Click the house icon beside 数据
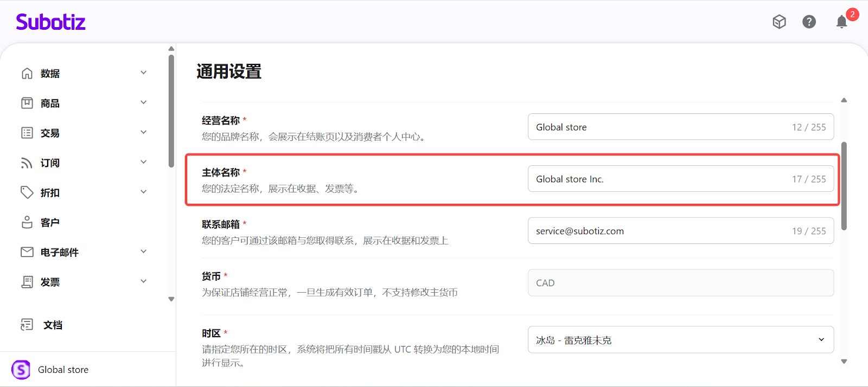The width and height of the screenshot is (868, 387). [x=27, y=73]
